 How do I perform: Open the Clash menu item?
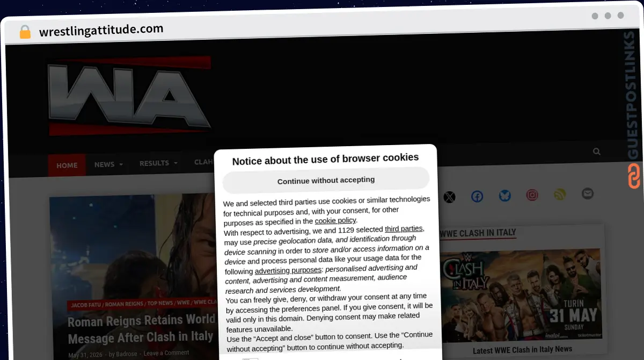pos(204,162)
